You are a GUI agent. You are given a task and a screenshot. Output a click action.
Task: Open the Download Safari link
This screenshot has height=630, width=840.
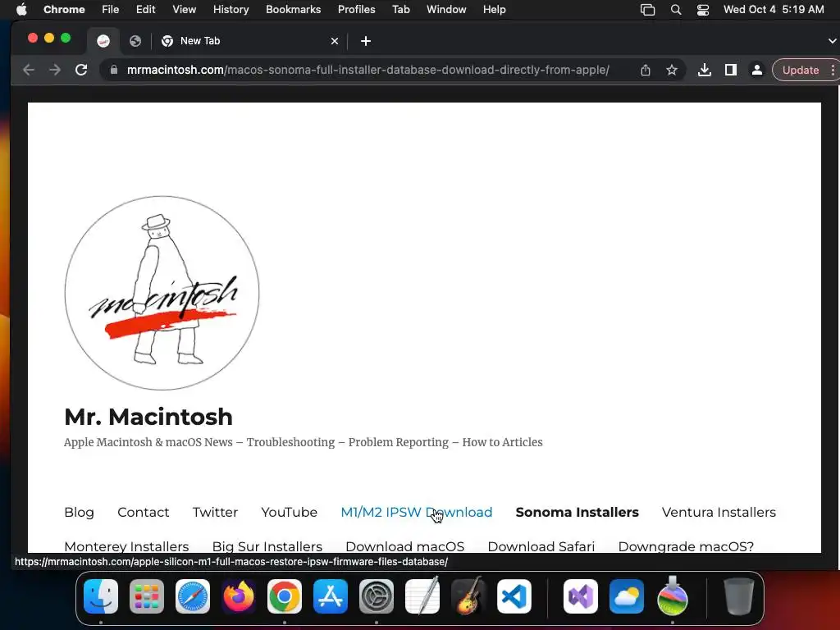tap(541, 546)
